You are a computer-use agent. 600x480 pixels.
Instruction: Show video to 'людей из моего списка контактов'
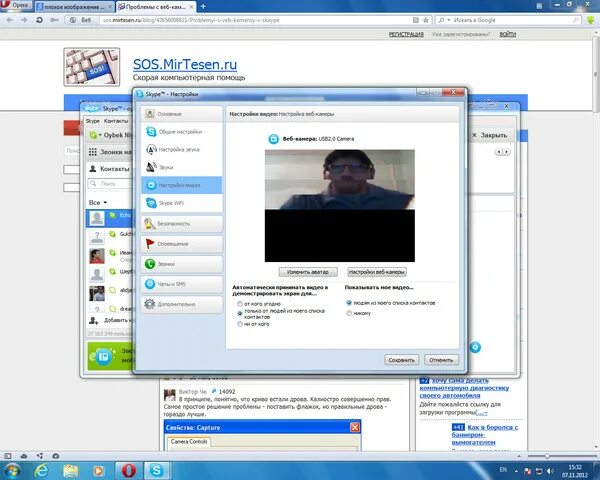(349, 303)
